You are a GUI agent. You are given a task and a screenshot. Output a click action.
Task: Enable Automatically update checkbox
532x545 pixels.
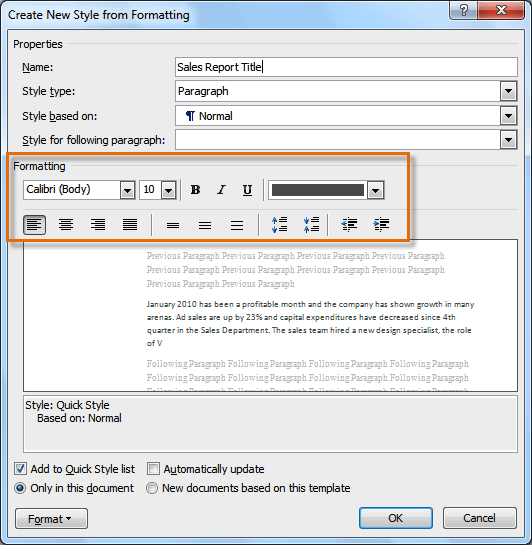pos(153,469)
